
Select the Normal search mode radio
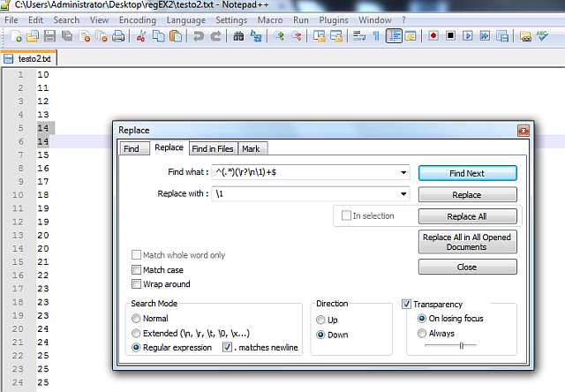[x=136, y=319]
